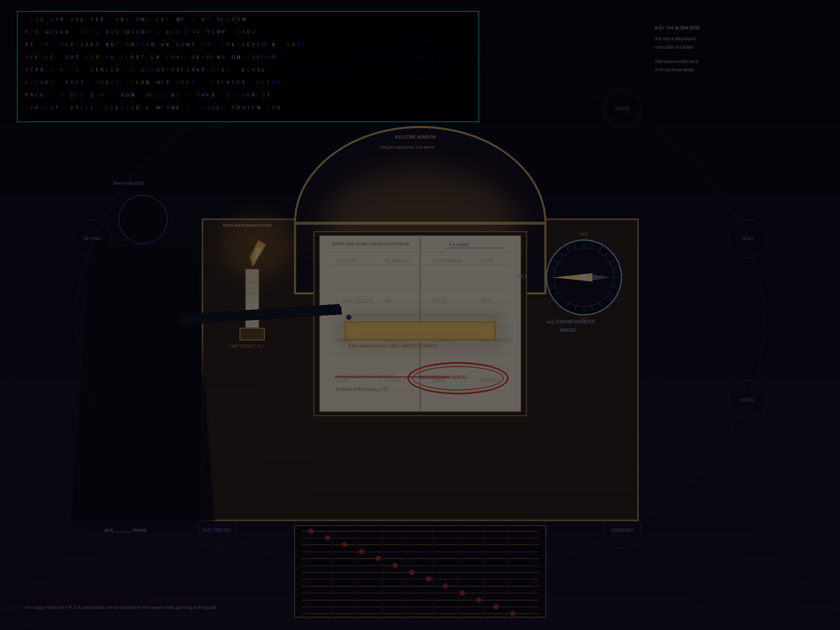
Task: Click the pen's blue ink tip
Action: [x=349, y=317]
